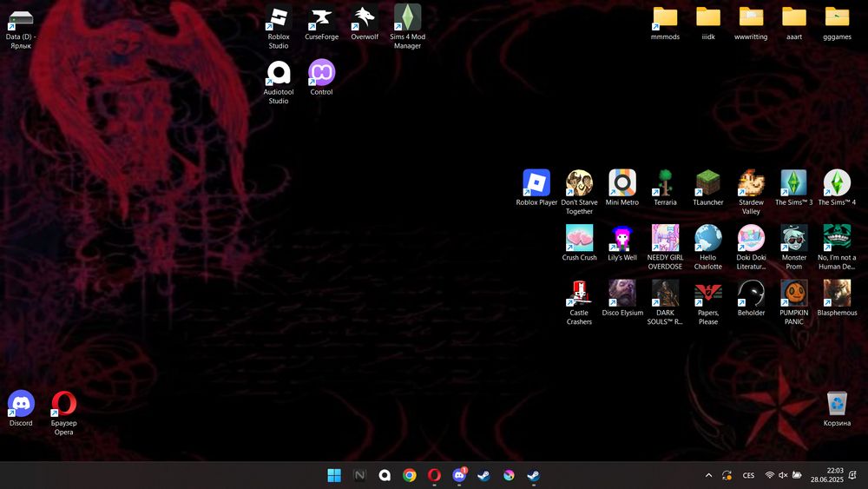Select the PUMPKIN PANIC icon
The width and height of the screenshot is (868, 489).
(x=794, y=303)
